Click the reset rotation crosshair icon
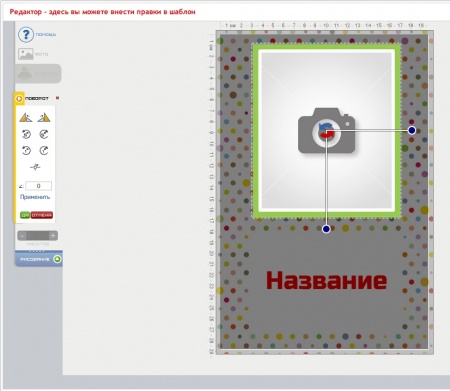This screenshot has width=450, height=391. 35,167
